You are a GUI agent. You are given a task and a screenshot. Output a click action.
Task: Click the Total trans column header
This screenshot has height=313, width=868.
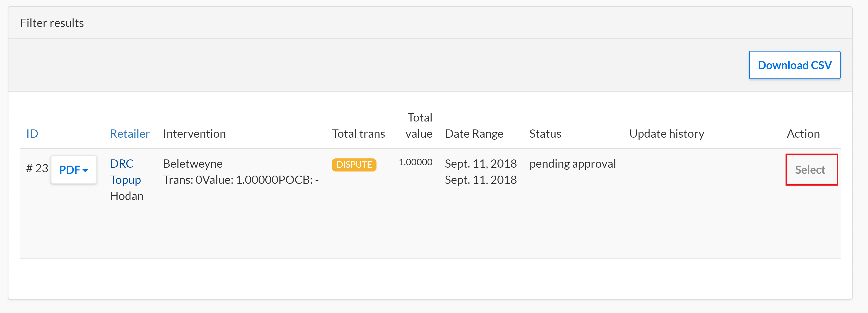358,134
